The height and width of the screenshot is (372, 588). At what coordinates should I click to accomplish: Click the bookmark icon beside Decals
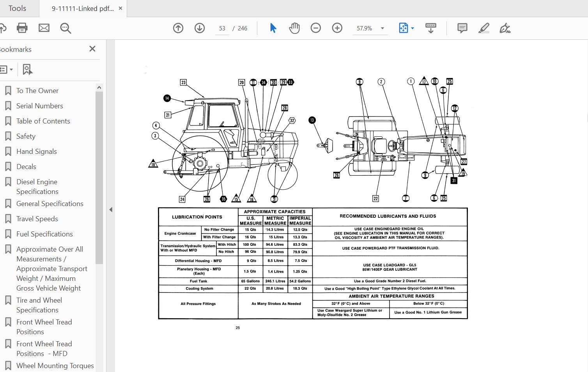(8, 167)
